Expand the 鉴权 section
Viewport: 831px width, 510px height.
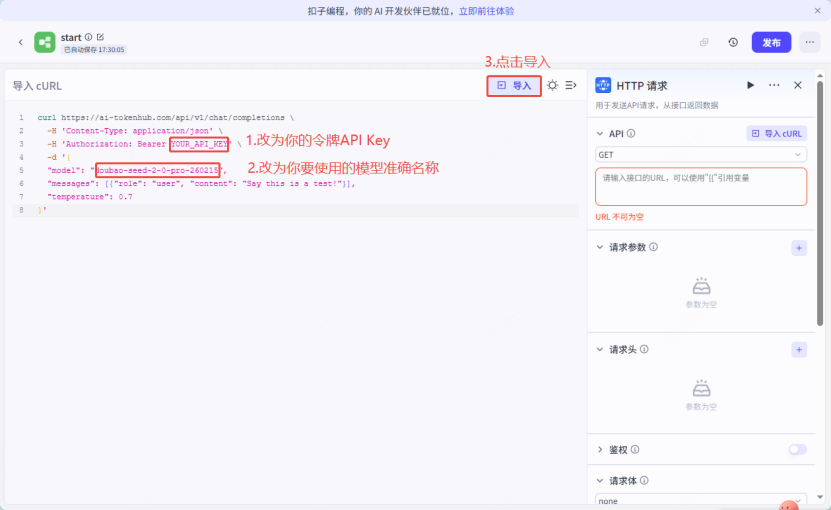(x=600, y=450)
